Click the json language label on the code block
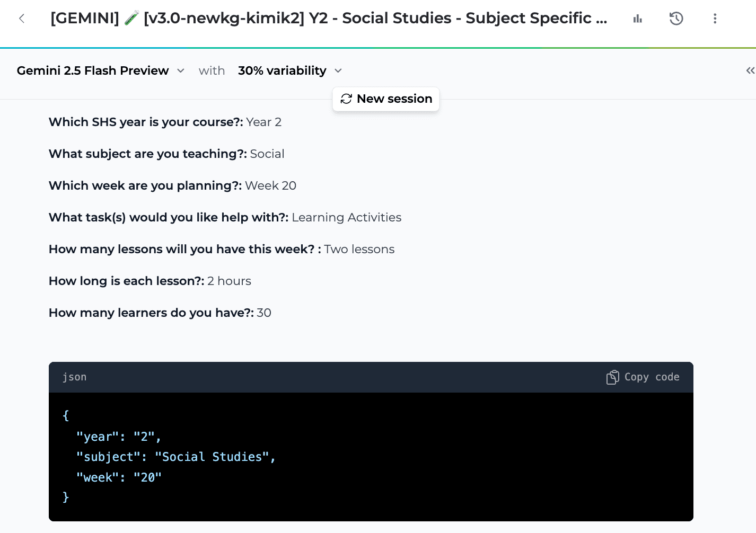The width and height of the screenshot is (756, 533). point(74,377)
